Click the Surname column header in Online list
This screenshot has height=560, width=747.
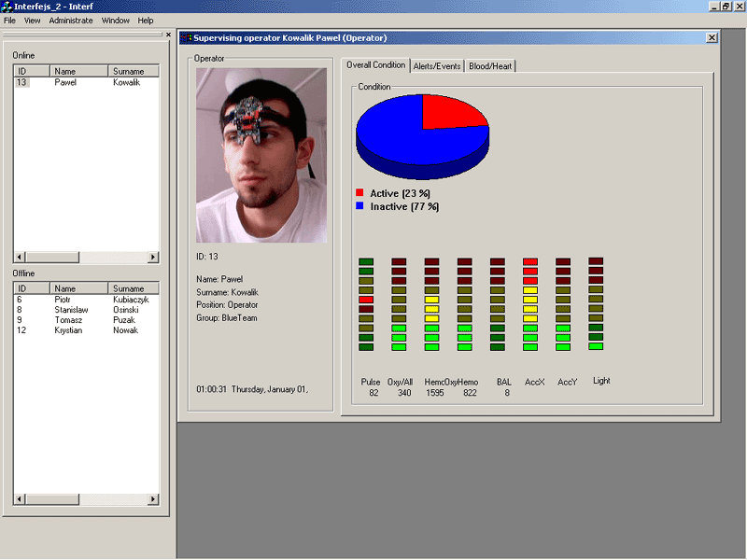[134, 71]
